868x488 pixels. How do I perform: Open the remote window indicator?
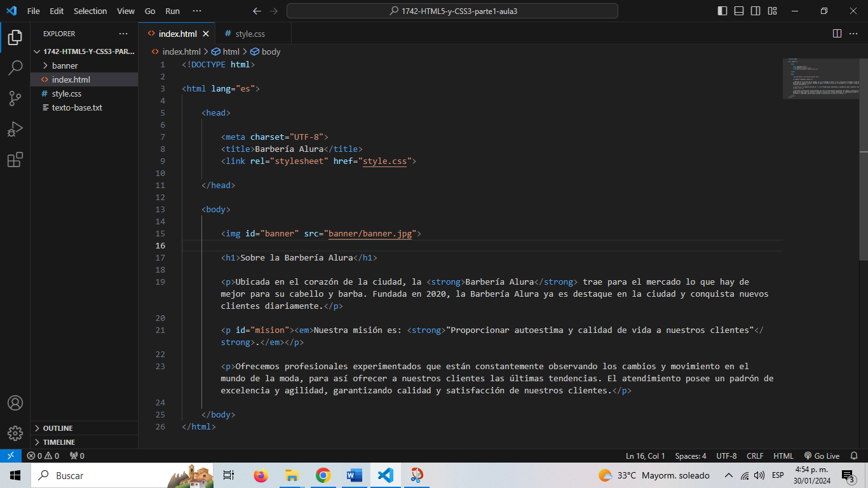(11, 456)
